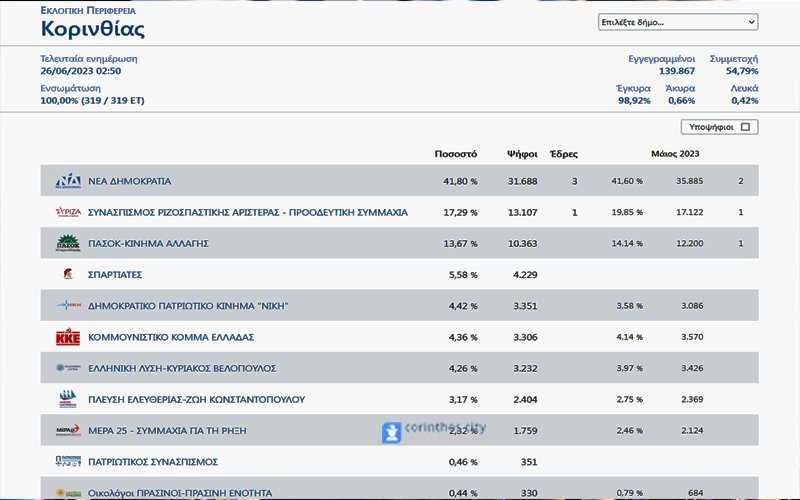This screenshot has height=500, width=800.
Task: Click the Σπαρτιάτες helmet logo
Action: (68, 274)
